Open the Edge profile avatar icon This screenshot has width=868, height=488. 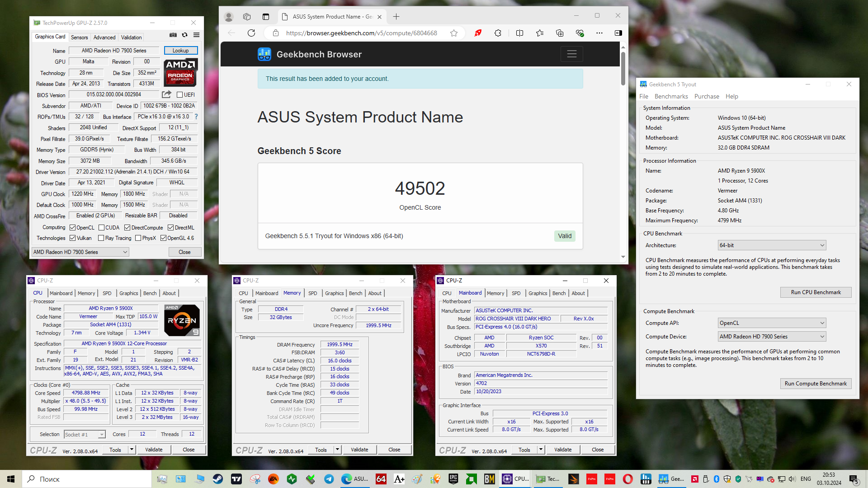tap(229, 17)
